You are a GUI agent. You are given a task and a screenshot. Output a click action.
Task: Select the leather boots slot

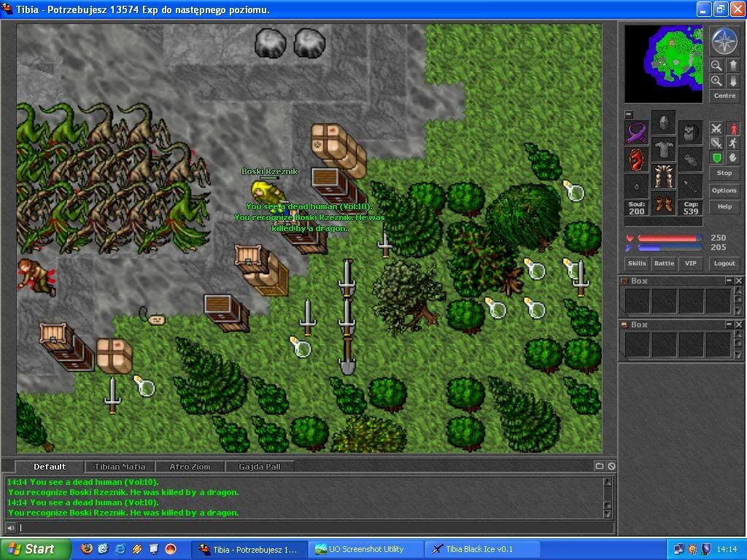(x=663, y=204)
